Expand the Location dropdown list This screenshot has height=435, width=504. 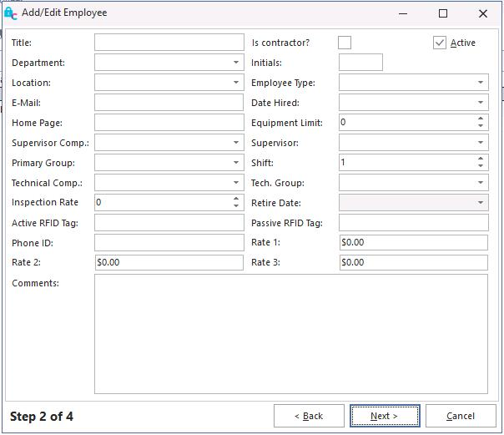pos(236,83)
